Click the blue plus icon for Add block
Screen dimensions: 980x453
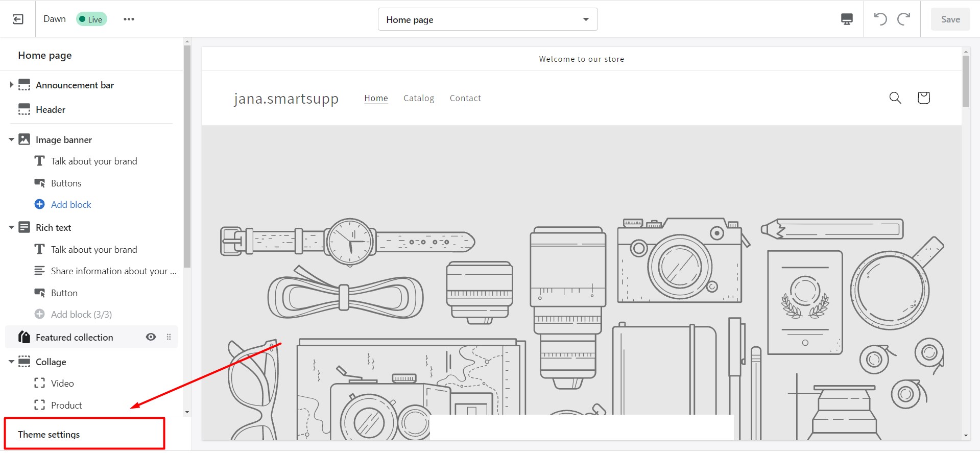(x=39, y=204)
